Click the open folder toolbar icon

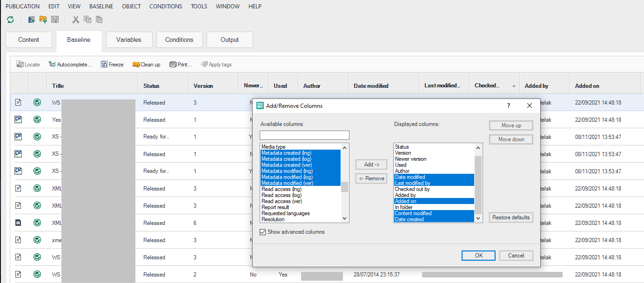point(43,20)
